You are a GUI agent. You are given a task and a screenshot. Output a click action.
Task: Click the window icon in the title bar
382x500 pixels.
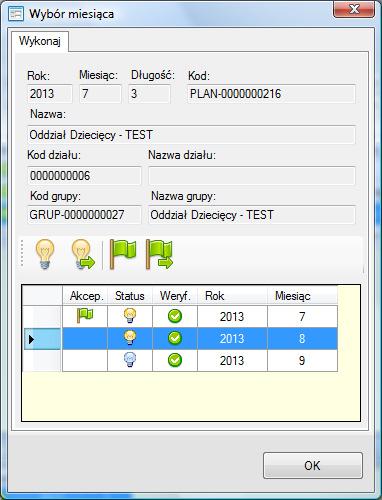[16, 14]
